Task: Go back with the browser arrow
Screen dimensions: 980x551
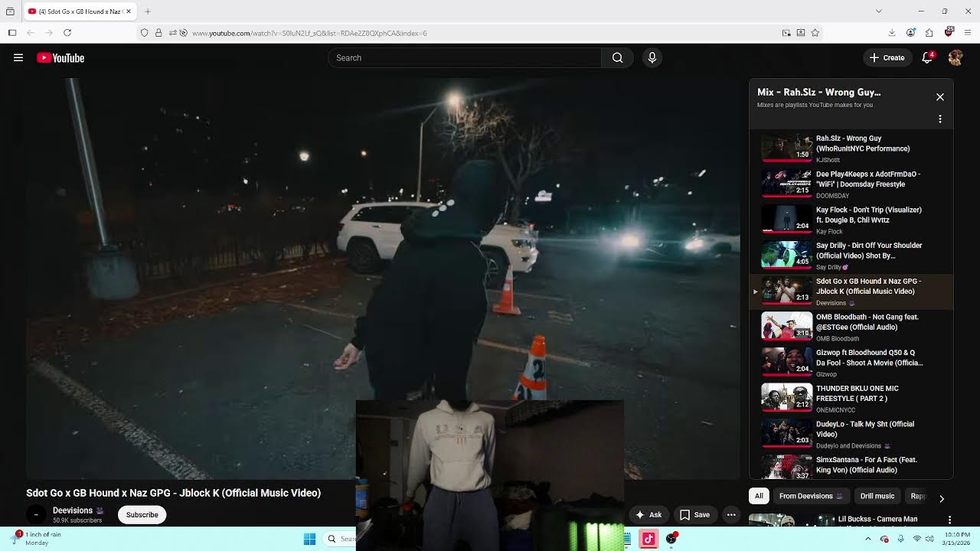Action: [x=31, y=33]
